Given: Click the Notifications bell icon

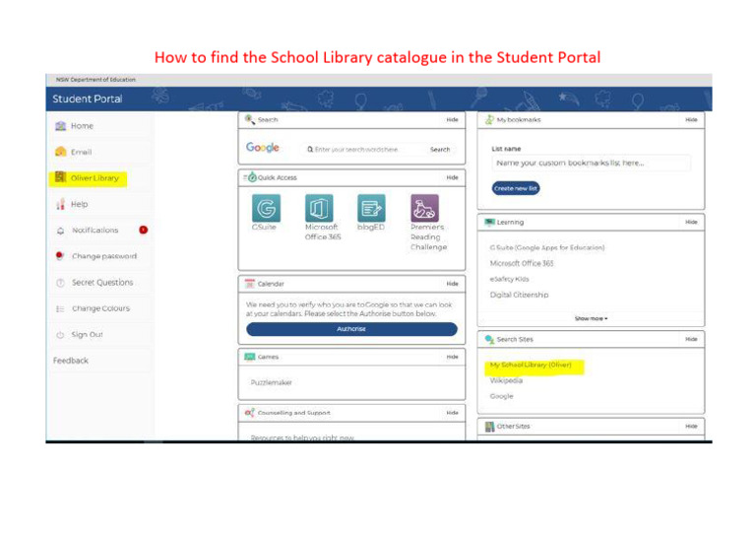Looking at the screenshot, I should pyautogui.click(x=60, y=231).
